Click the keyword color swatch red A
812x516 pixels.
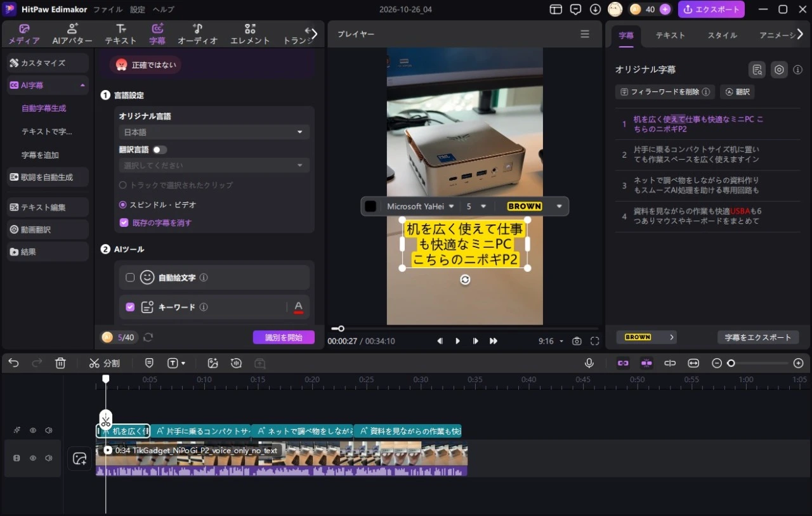coord(299,307)
